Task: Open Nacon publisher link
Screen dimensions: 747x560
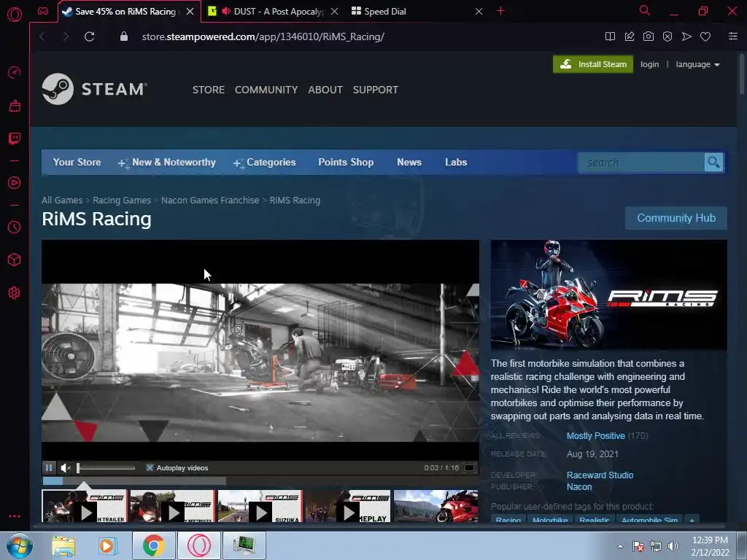Action: point(579,487)
